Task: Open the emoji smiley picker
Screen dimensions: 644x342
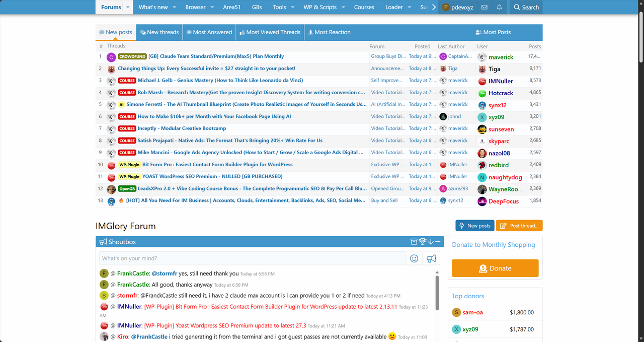Action: tap(414, 258)
